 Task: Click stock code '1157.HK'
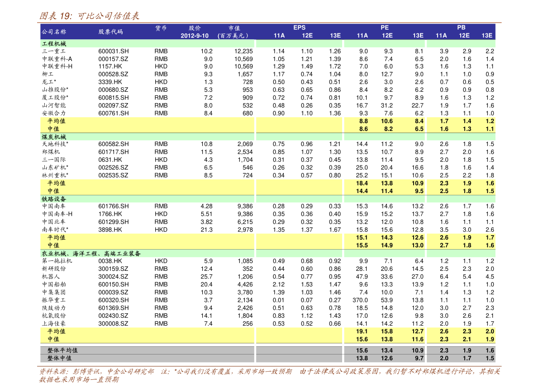(110, 66)
